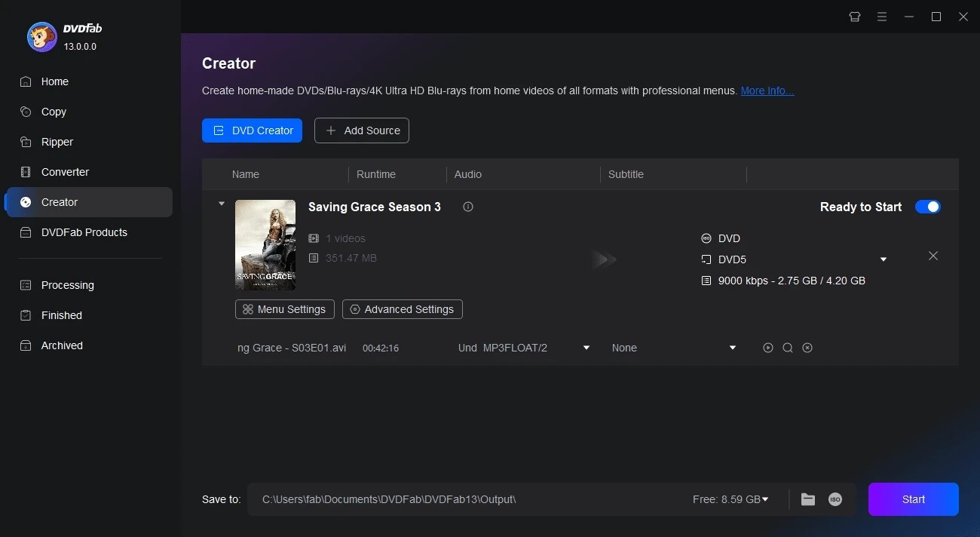
Task: Create an ISO output file
Action: click(835, 499)
